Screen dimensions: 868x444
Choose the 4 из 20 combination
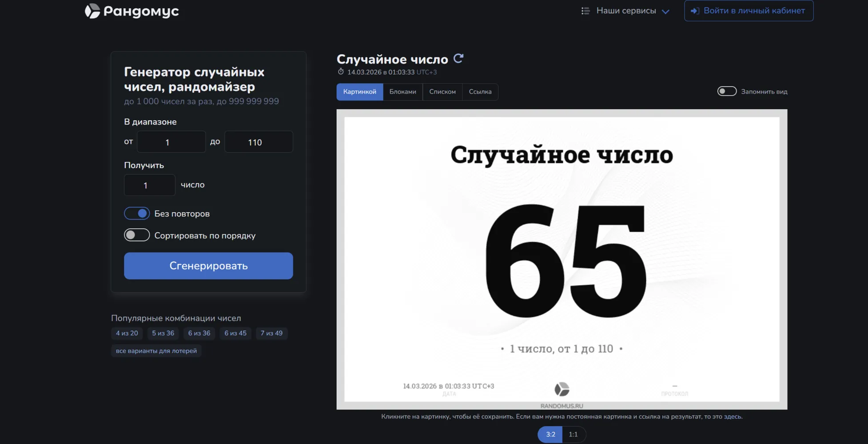click(x=127, y=333)
